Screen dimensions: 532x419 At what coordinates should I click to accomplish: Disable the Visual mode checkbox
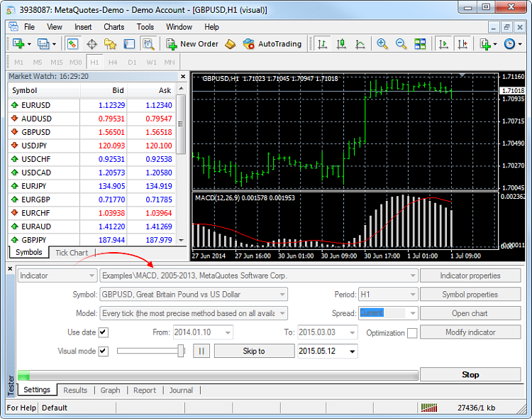tap(104, 351)
